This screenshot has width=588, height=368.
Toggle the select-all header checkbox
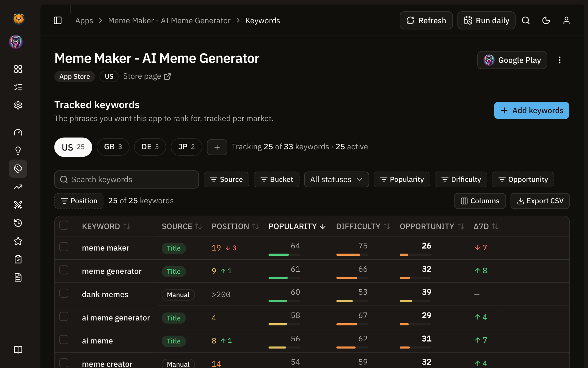point(64,225)
